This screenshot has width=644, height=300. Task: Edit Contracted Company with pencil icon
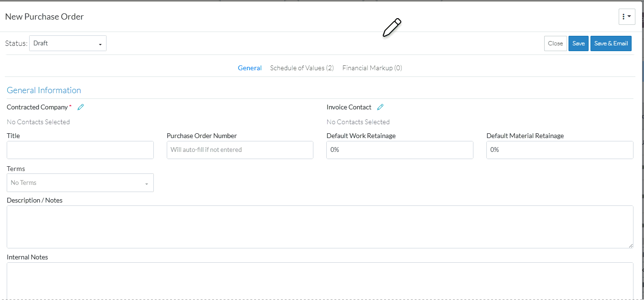click(x=81, y=107)
